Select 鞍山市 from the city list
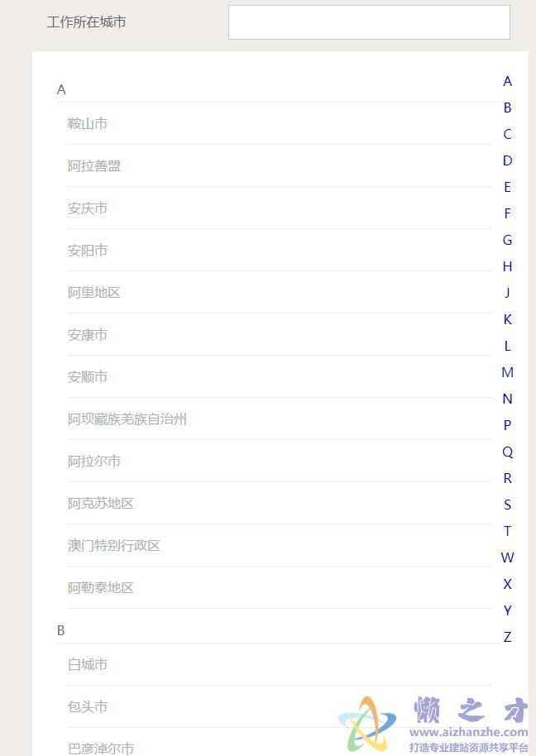536x756 pixels. 279,123
